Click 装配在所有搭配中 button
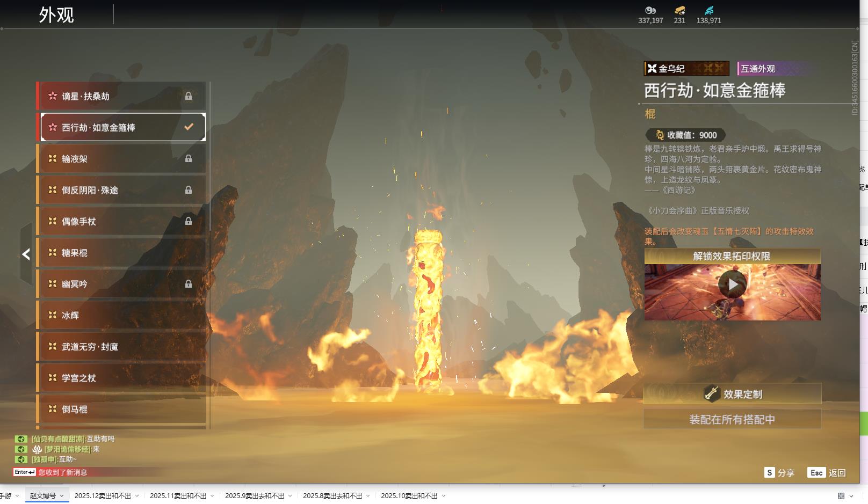The width and height of the screenshot is (868, 504). [732, 420]
